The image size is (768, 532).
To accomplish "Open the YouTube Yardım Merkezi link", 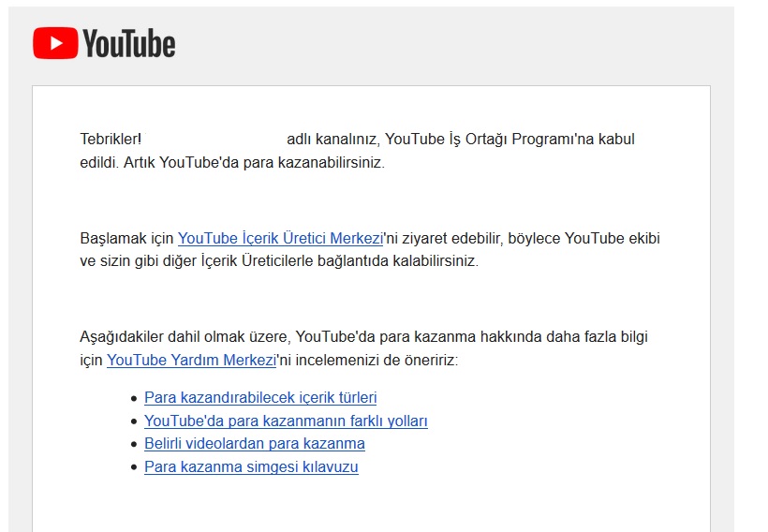I will 191,360.
